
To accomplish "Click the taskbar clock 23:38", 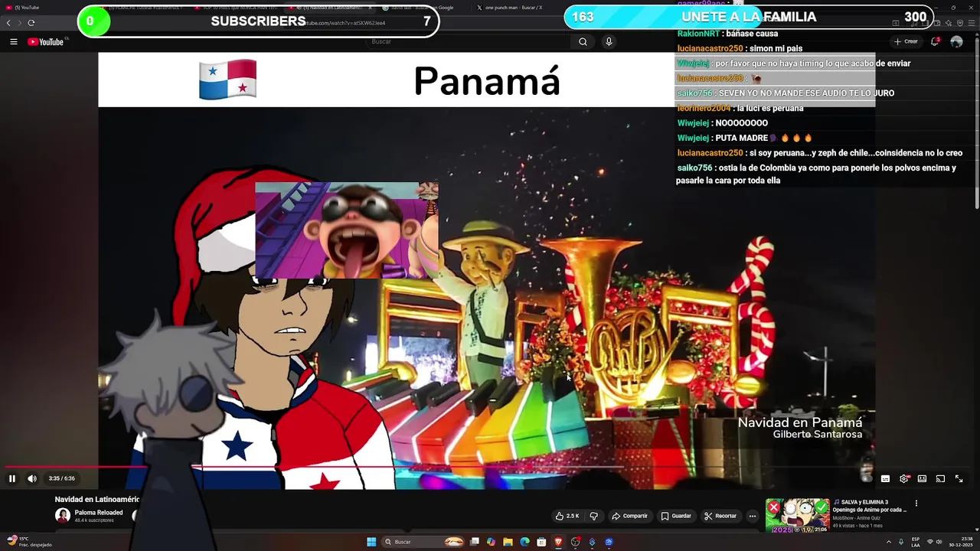I will [x=960, y=542].
